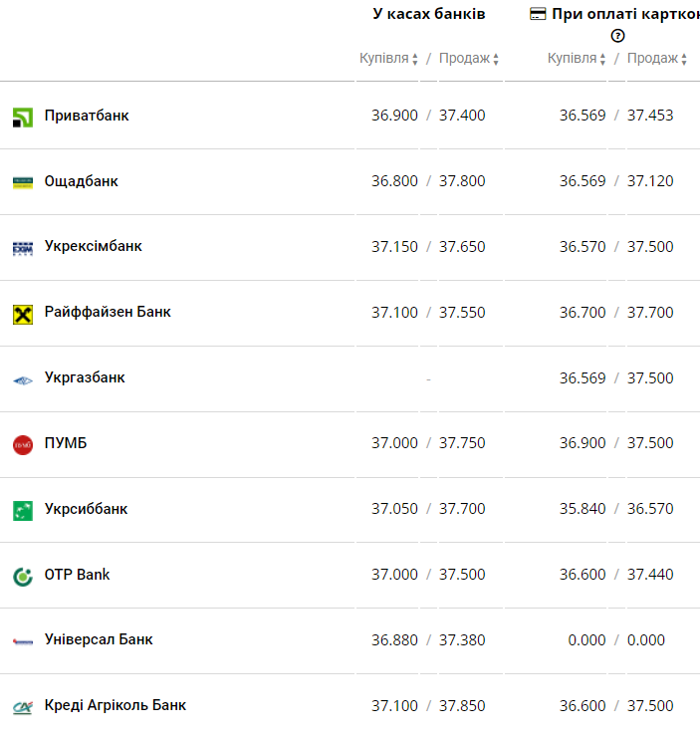Click the Райффайзен Банк yellow logo
This screenshot has width=700, height=738.
pyautogui.click(x=23, y=315)
